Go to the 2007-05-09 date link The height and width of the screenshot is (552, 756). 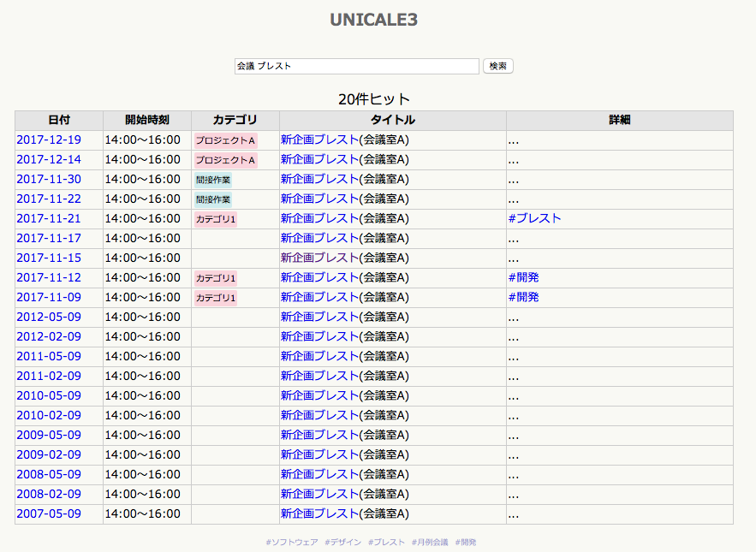click(49, 513)
